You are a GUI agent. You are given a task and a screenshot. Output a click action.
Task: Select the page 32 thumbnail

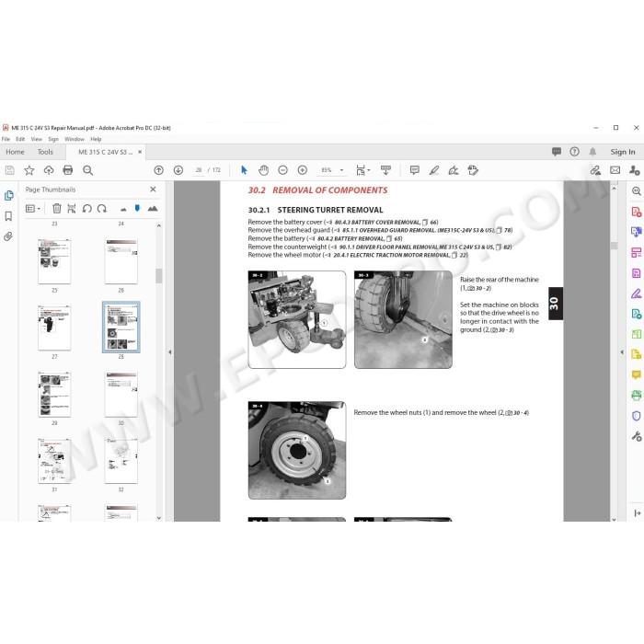[x=121, y=461]
